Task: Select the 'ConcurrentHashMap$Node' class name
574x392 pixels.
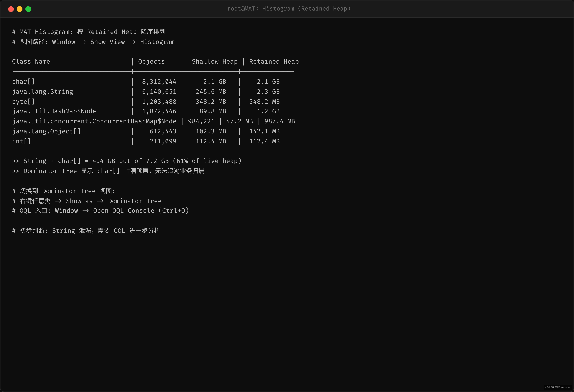Action: point(94,121)
